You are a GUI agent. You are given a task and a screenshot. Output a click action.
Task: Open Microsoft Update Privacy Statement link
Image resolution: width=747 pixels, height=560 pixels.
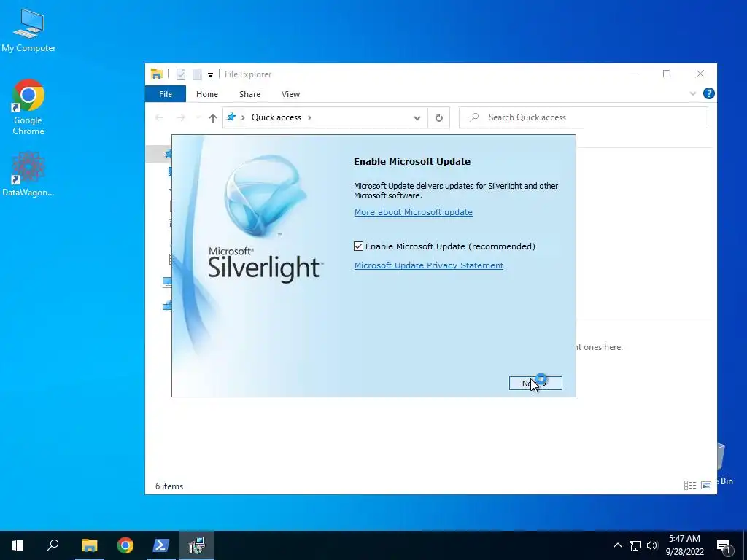(x=429, y=265)
